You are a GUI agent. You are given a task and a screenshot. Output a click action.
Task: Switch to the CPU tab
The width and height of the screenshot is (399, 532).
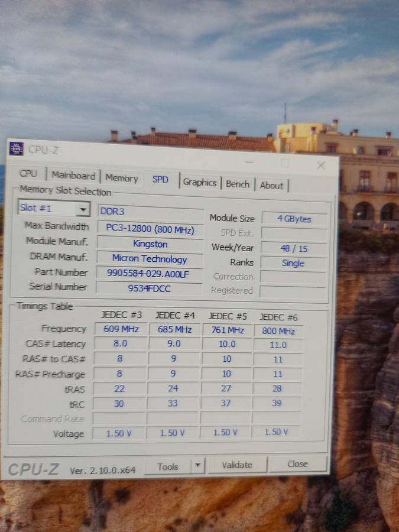pyautogui.click(x=28, y=174)
